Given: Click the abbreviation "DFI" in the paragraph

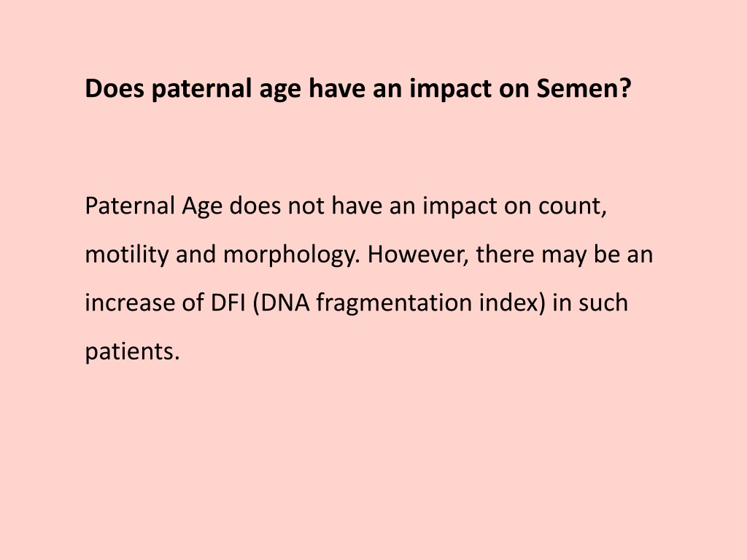Looking at the screenshot, I should click(x=228, y=303).
